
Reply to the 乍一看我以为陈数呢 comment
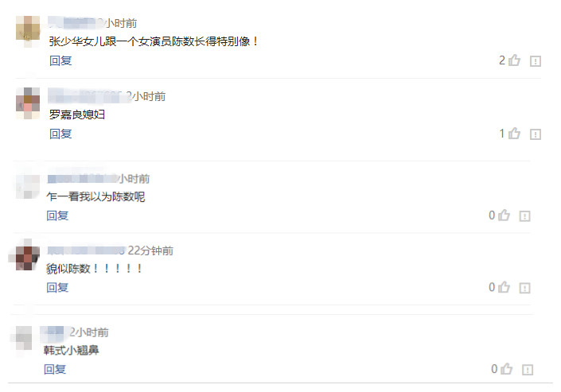[57, 215]
